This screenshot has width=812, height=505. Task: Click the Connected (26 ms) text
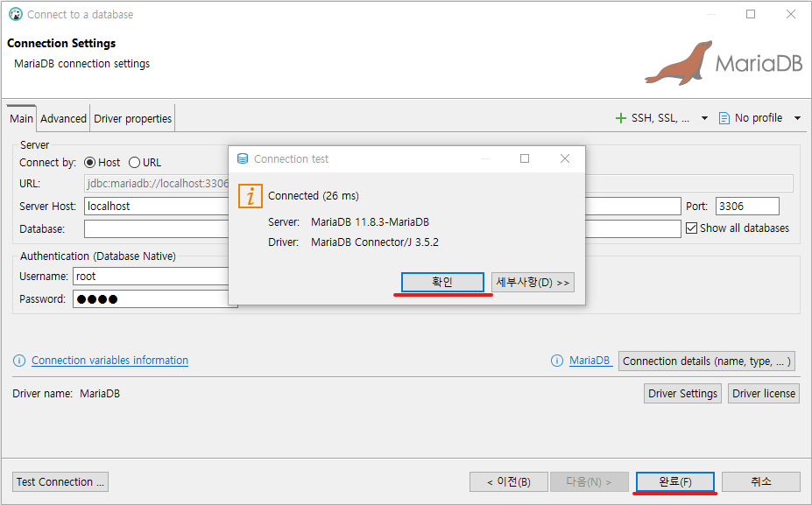tap(314, 195)
